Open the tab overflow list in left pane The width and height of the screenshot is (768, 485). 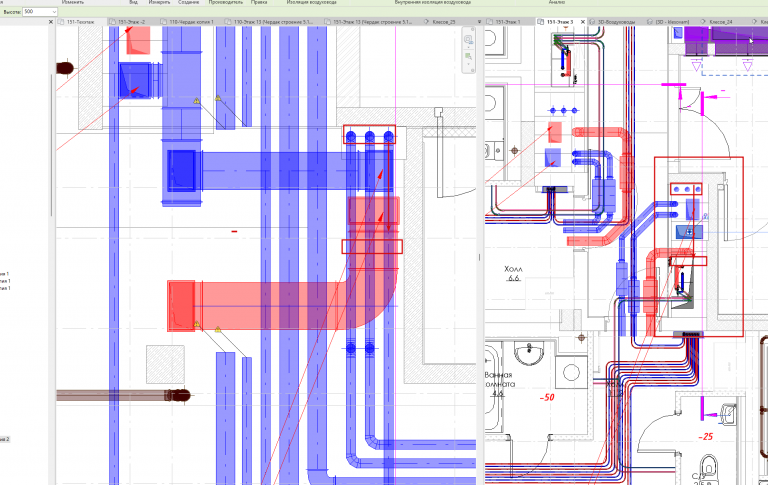point(479,22)
